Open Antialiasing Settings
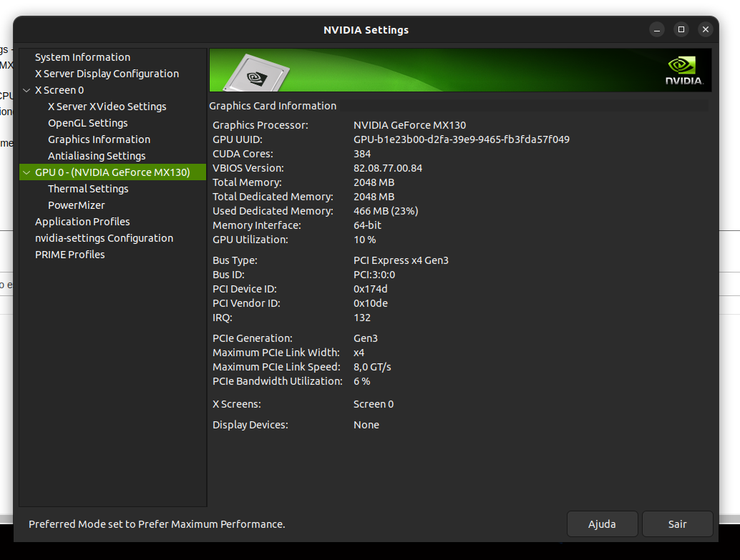This screenshot has width=740, height=560. click(x=97, y=156)
